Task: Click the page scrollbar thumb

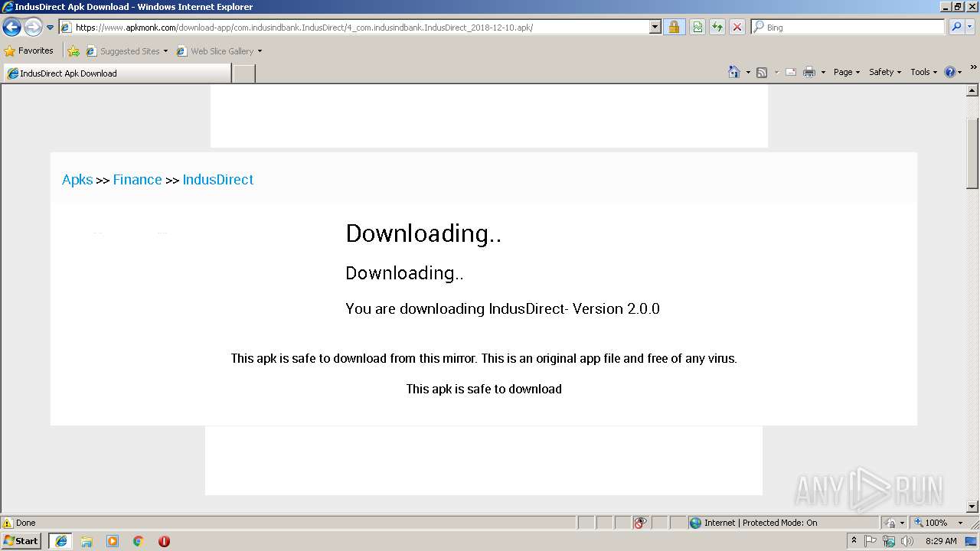Action: tap(973, 153)
